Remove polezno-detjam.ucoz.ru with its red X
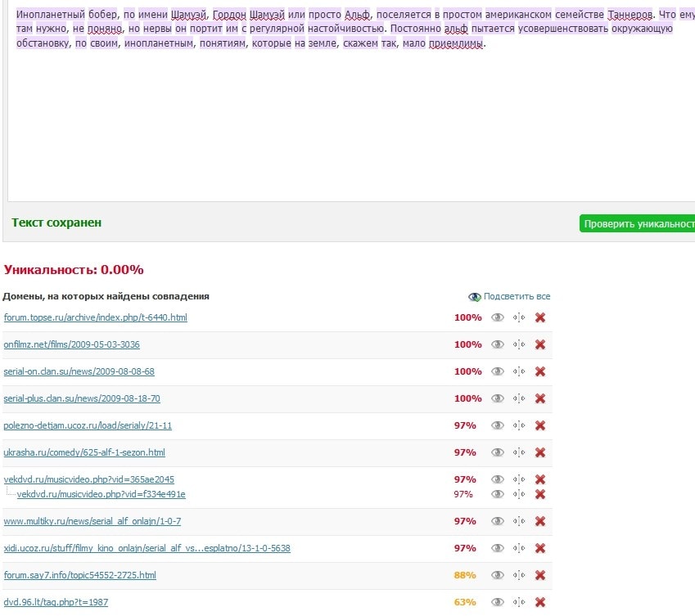 pos(539,425)
